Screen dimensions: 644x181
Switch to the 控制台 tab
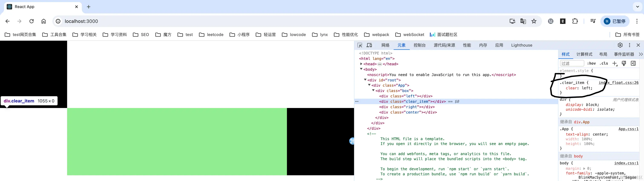[420, 45]
